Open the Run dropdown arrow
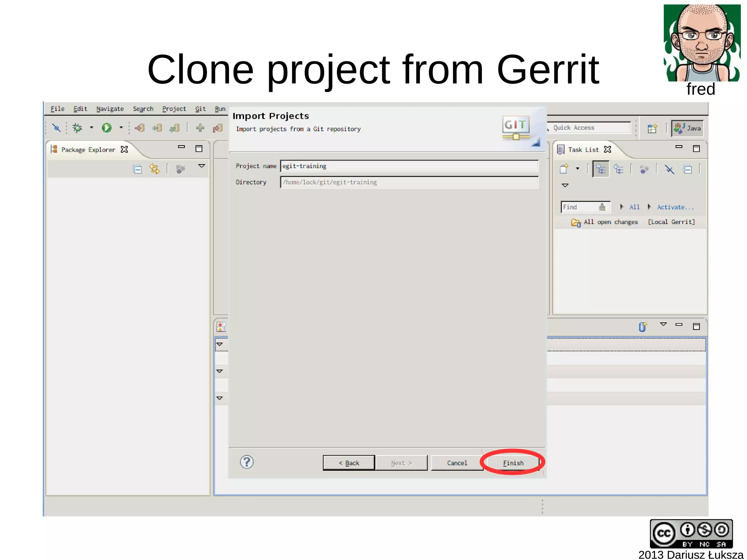The image size is (747, 560). pos(121,128)
